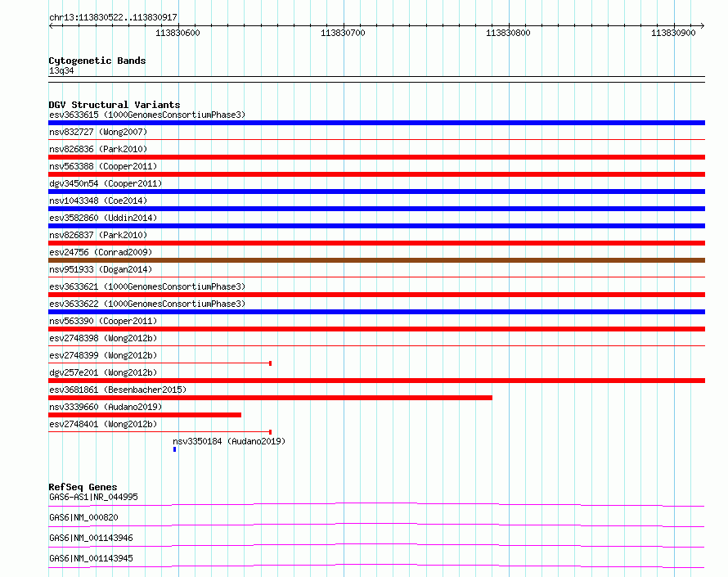Select the nsv832727 (Wong2007) label
728x577 pixels.
click(98, 132)
